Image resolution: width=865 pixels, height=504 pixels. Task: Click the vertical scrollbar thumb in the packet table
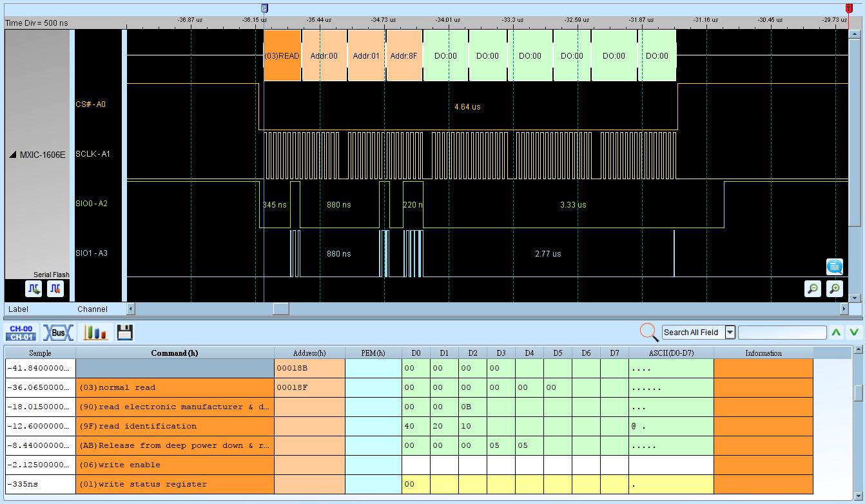click(858, 393)
